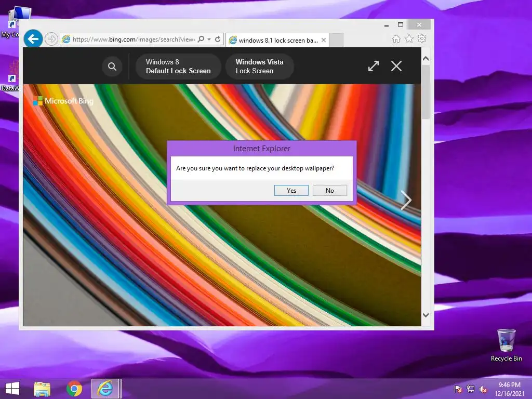
Task: Click the network status tray icon
Action: pos(471,389)
